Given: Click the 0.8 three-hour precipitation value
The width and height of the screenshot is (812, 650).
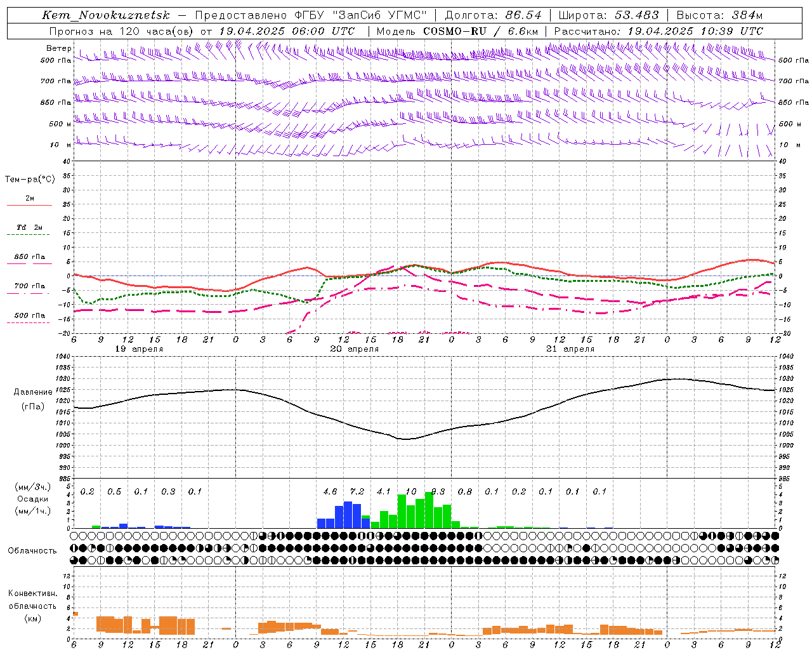Looking at the screenshot, I should click(465, 492).
